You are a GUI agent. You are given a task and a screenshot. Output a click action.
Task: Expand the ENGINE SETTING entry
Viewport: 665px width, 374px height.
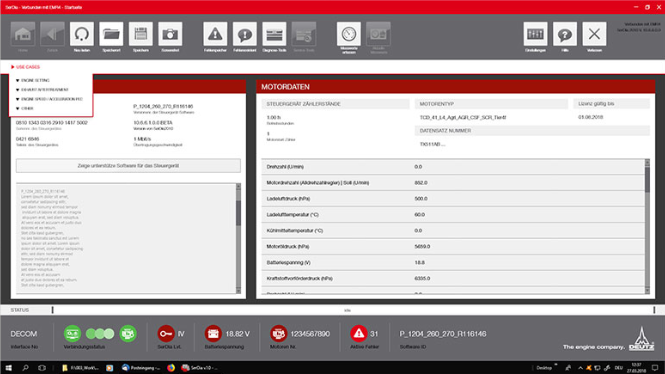(33, 80)
